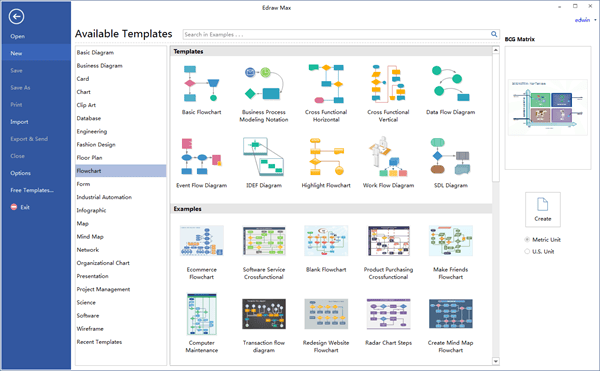Choose Cross Functional Vertical template
The image size is (600, 371).
(x=388, y=93)
